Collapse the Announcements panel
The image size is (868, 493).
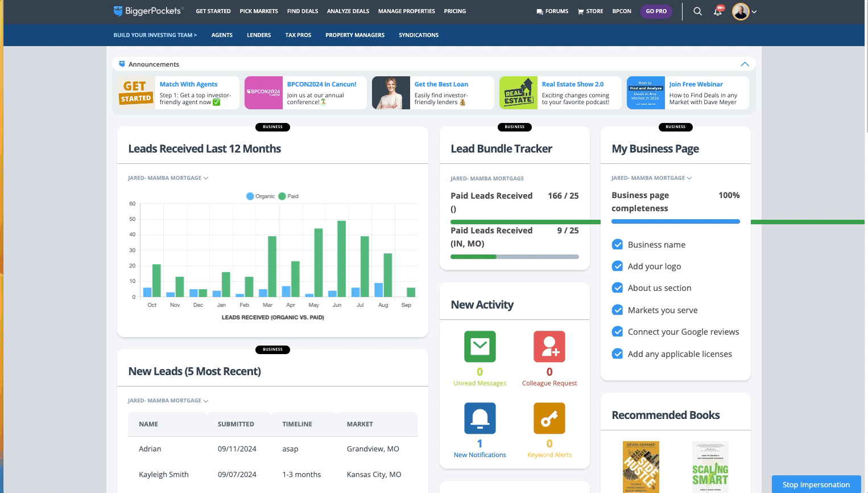[745, 64]
